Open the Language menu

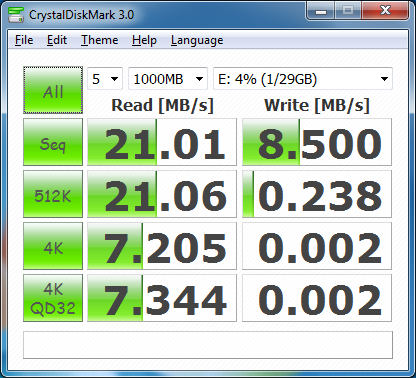pos(197,40)
